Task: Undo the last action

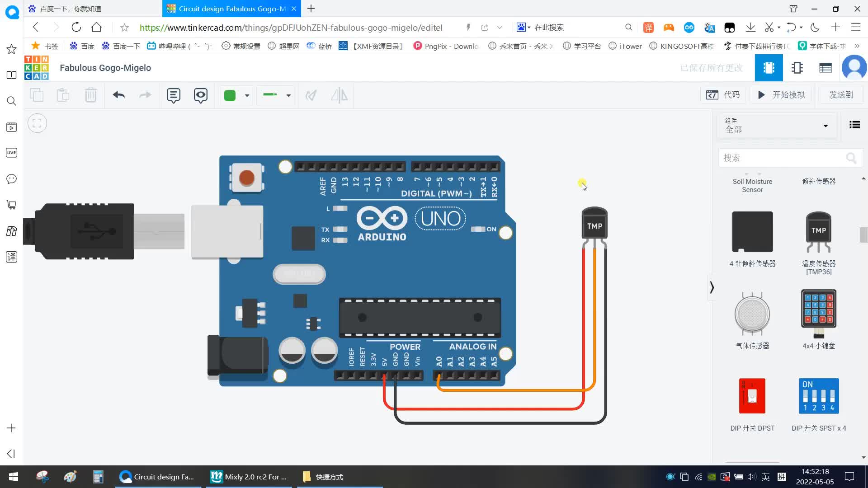Action: click(x=119, y=95)
